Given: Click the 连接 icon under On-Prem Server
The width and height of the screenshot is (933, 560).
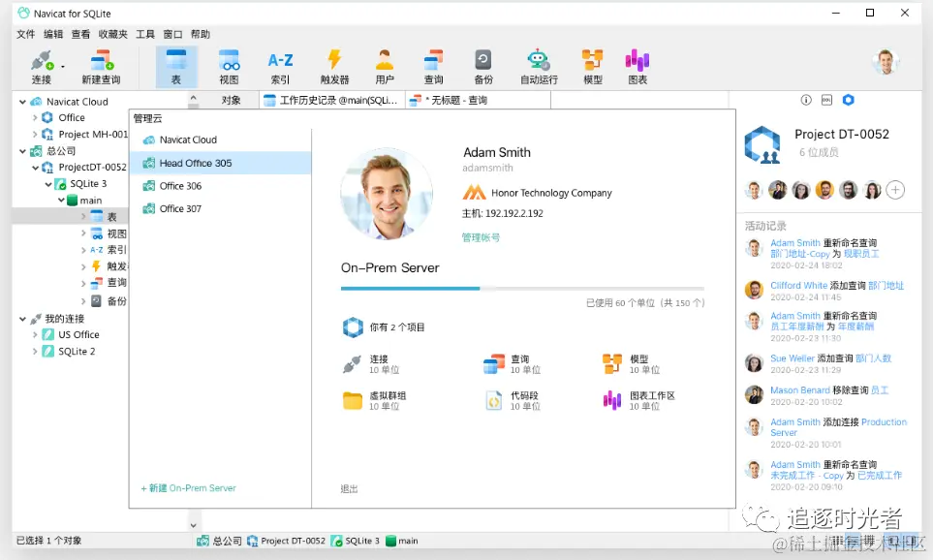Looking at the screenshot, I should coord(352,364).
